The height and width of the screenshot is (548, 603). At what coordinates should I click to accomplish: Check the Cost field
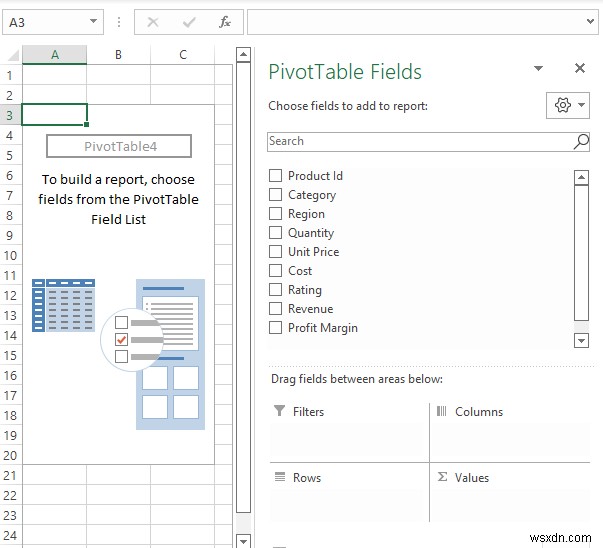[275, 270]
